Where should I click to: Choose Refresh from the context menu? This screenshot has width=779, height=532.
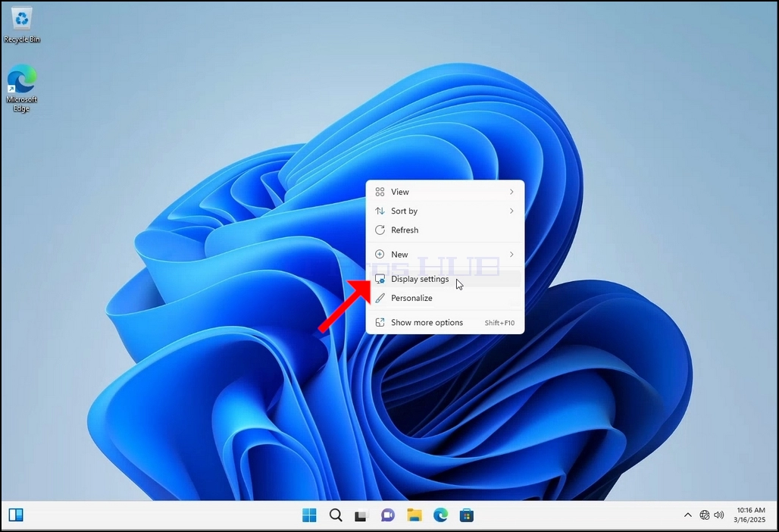pos(445,230)
